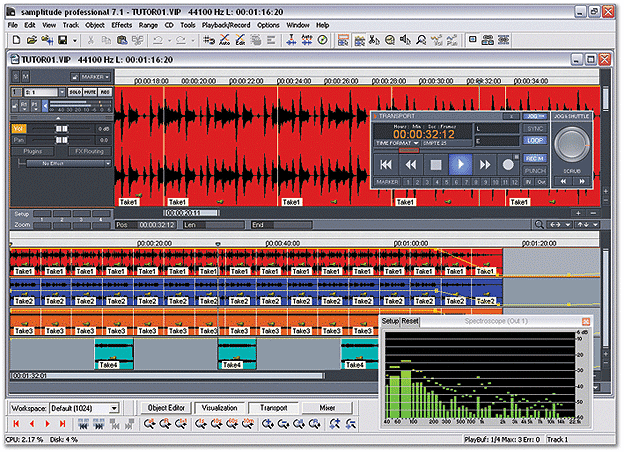624x452 pixels.
Task: Select the speaker scrub mouse mode icon
Action: (x=405, y=40)
